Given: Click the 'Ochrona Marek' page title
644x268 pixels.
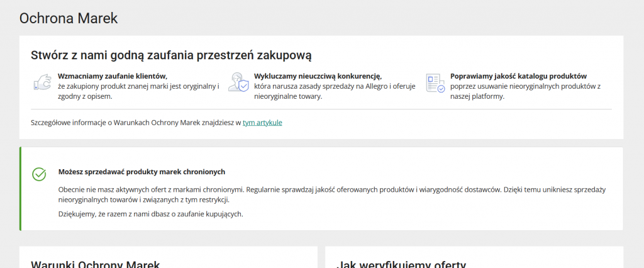Looking at the screenshot, I should point(69,18).
